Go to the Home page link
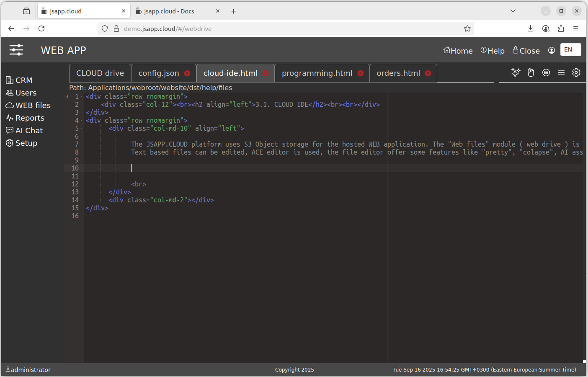Image resolution: width=588 pixels, height=377 pixels. click(458, 51)
